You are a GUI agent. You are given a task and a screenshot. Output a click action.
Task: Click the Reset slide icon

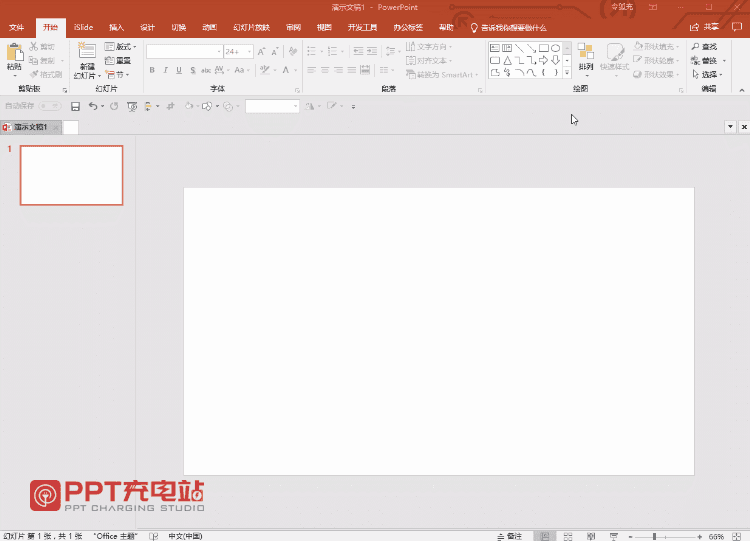tap(110, 60)
